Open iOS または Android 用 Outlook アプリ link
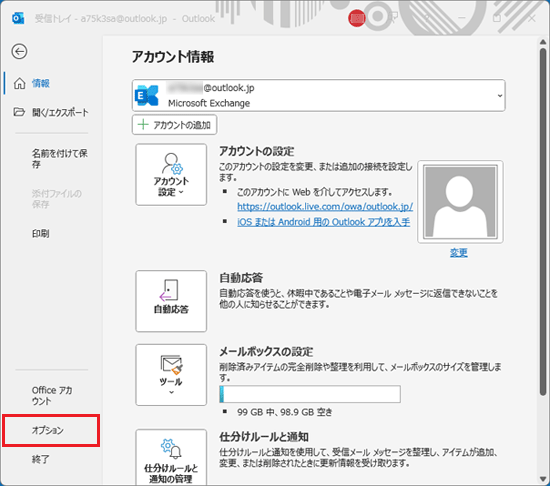This screenshot has width=550, height=486. 323,222
